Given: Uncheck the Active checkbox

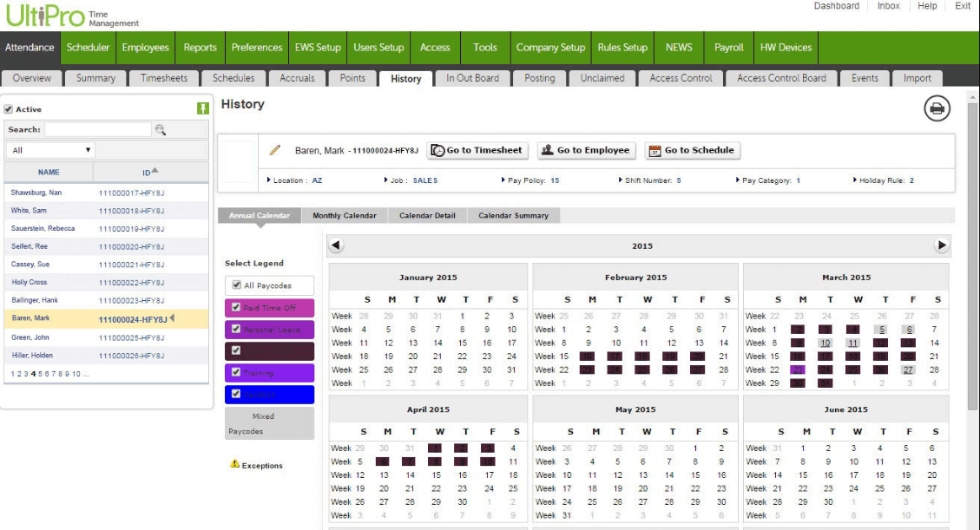Looking at the screenshot, I should point(9,109).
